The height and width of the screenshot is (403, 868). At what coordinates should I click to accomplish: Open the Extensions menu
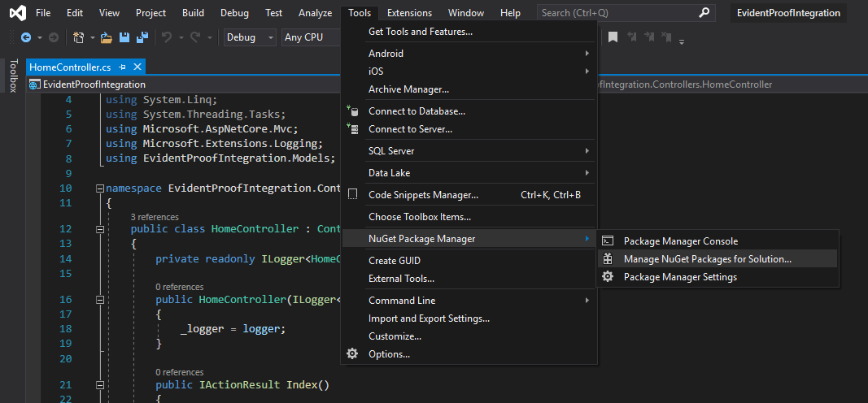409,13
